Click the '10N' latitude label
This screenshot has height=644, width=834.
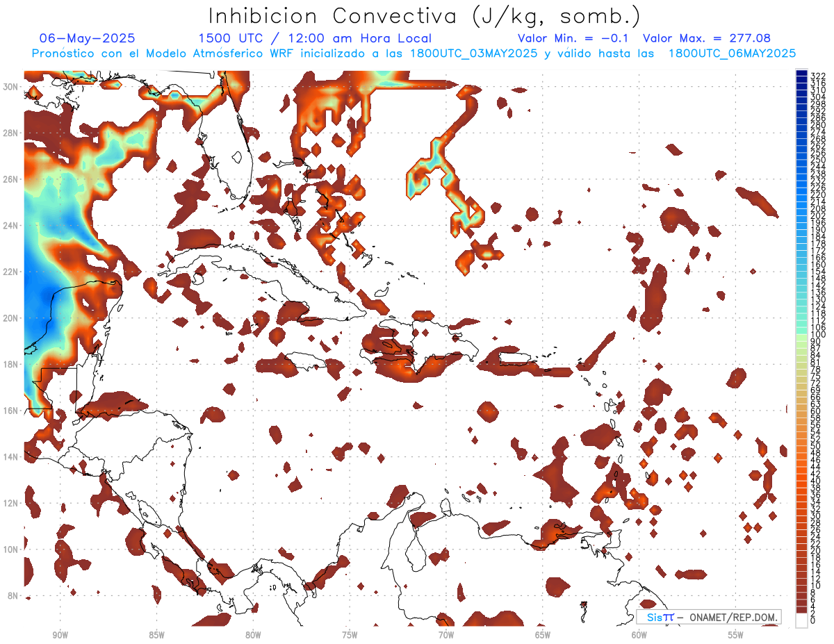click(10, 550)
